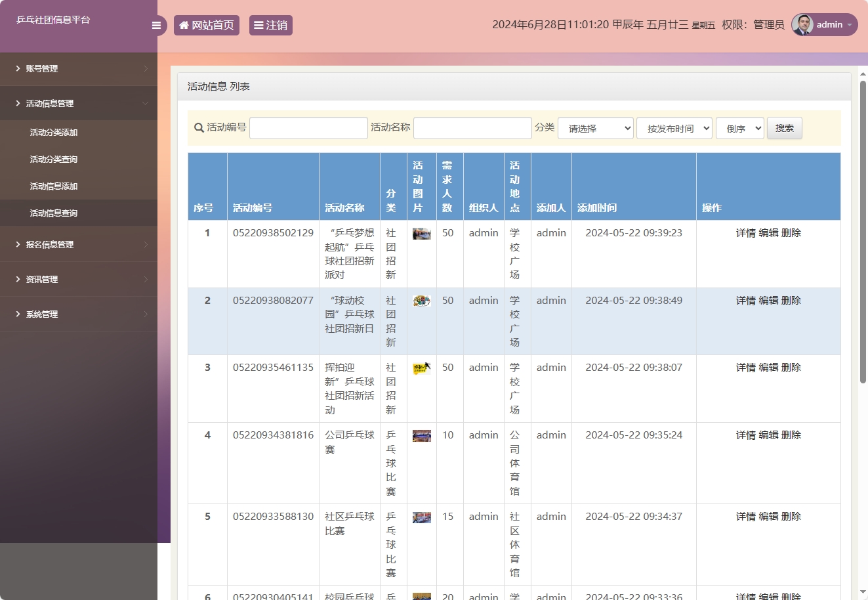This screenshot has height=600, width=868.
Task: Click the activity thumbnail for 挥拍迎新 event
Action: click(x=421, y=367)
